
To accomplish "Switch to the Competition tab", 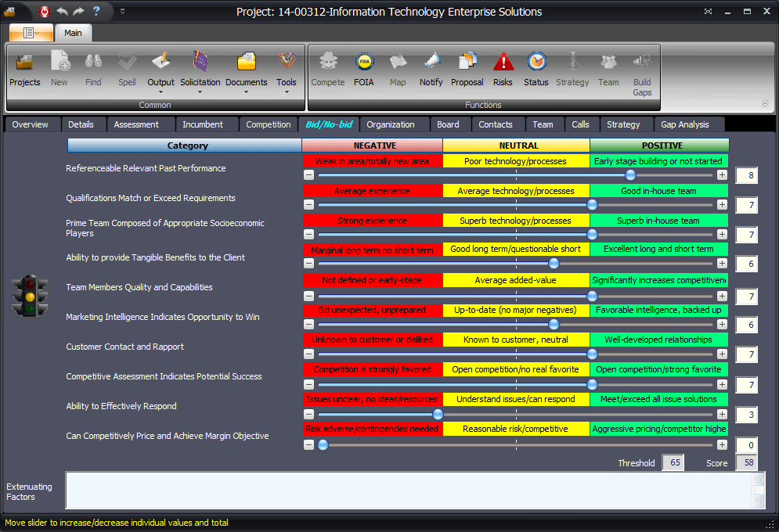I will point(268,124).
